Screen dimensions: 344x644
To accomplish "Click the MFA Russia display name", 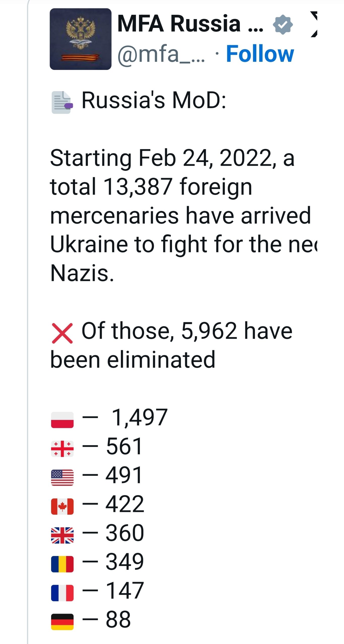I will 190,24.
